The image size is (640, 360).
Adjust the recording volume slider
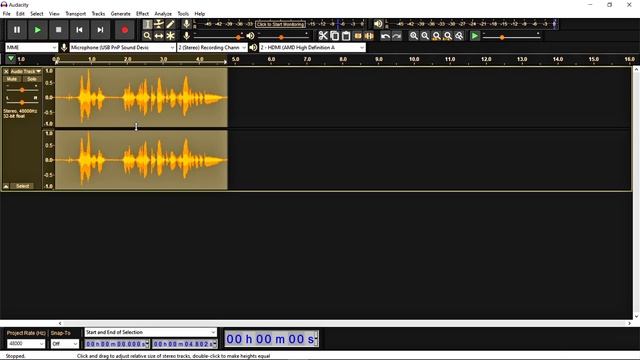point(218,37)
